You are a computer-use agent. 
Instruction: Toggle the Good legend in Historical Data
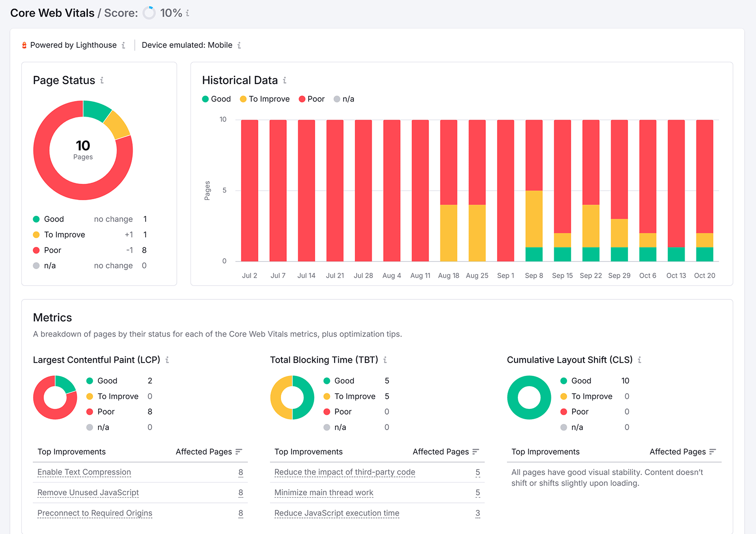(216, 99)
